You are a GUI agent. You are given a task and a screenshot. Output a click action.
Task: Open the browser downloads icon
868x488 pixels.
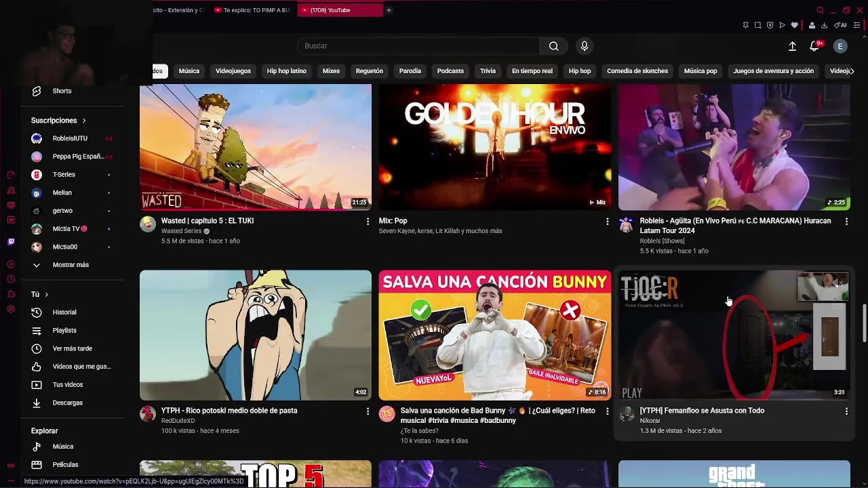(824, 25)
